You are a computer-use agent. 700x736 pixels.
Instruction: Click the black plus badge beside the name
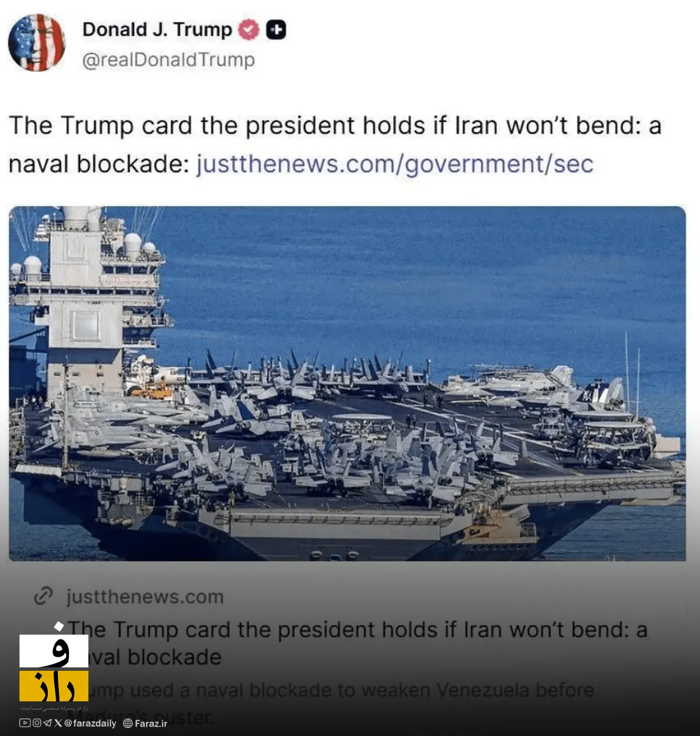click(276, 30)
